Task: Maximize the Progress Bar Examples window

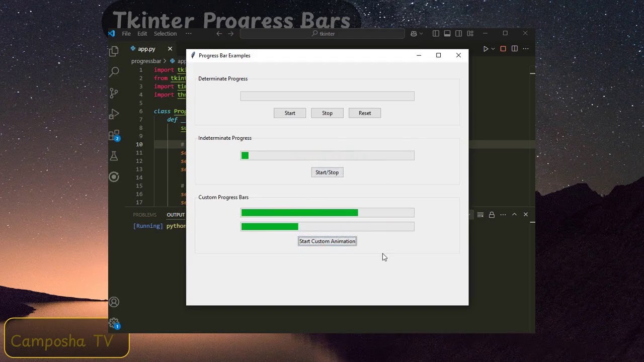Action: [x=438, y=55]
